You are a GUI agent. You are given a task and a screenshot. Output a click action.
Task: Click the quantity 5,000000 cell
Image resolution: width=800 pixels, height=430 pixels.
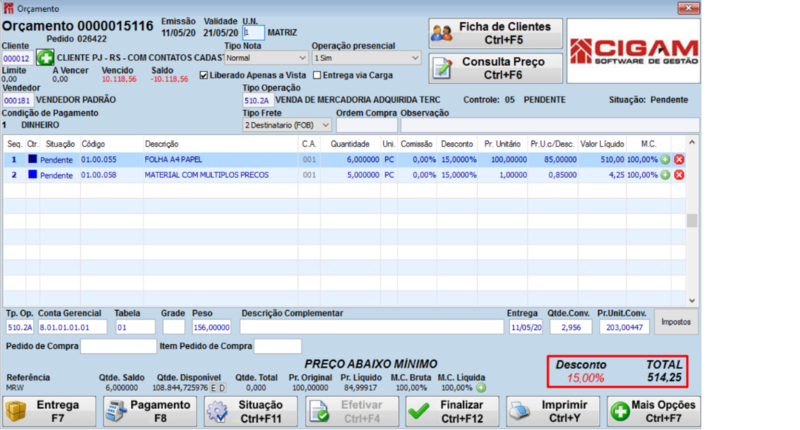point(351,175)
